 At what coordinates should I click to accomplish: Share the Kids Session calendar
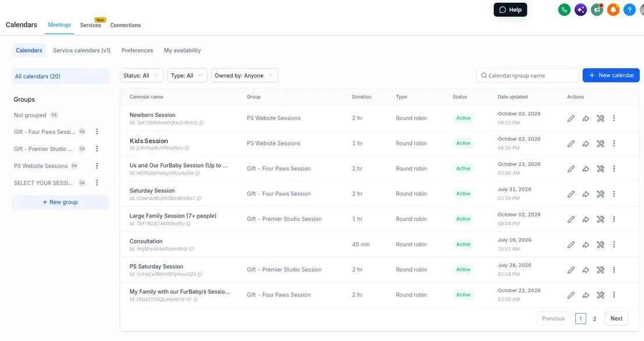coord(586,144)
